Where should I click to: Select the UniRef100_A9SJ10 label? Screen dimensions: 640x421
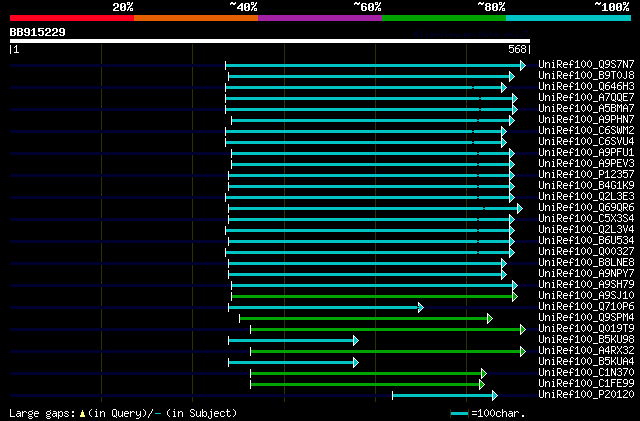(x=586, y=295)
